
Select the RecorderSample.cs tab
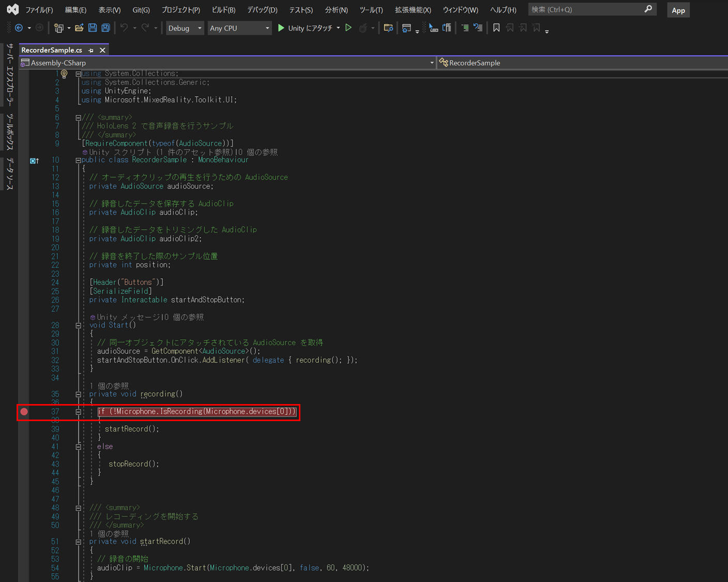point(52,50)
